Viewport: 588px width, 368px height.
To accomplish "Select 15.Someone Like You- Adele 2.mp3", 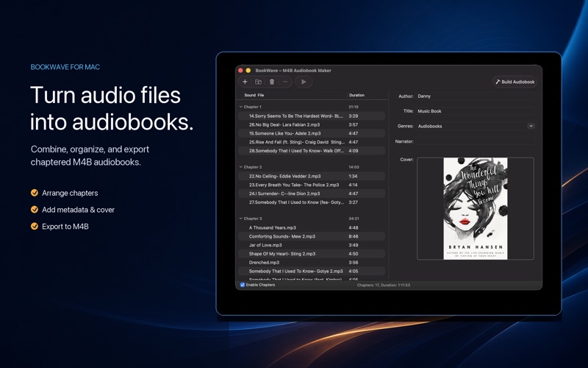I will 312,133.
